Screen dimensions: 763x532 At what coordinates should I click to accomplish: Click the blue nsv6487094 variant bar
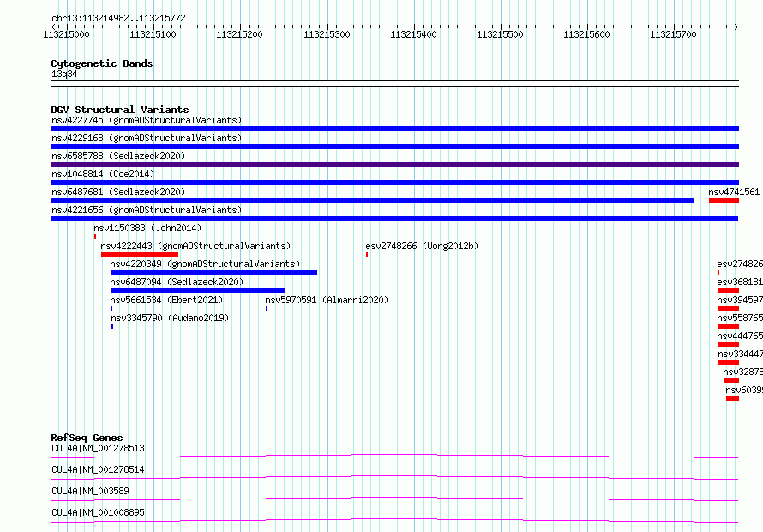click(197, 290)
